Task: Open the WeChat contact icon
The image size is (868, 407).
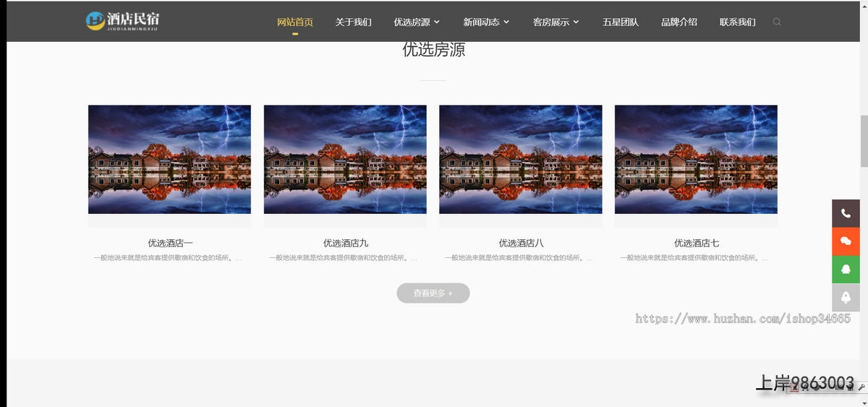Action: [x=846, y=241]
